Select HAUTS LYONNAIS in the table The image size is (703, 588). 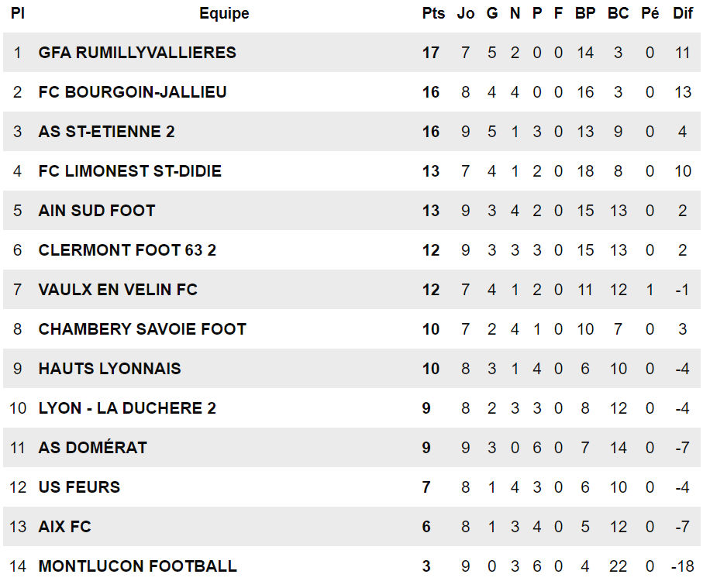(110, 368)
